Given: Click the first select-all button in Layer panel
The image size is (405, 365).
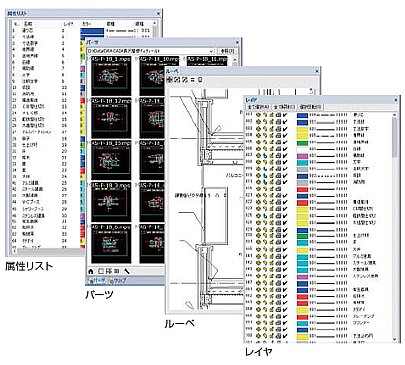Looking at the screenshot, I should coord(258,107).
